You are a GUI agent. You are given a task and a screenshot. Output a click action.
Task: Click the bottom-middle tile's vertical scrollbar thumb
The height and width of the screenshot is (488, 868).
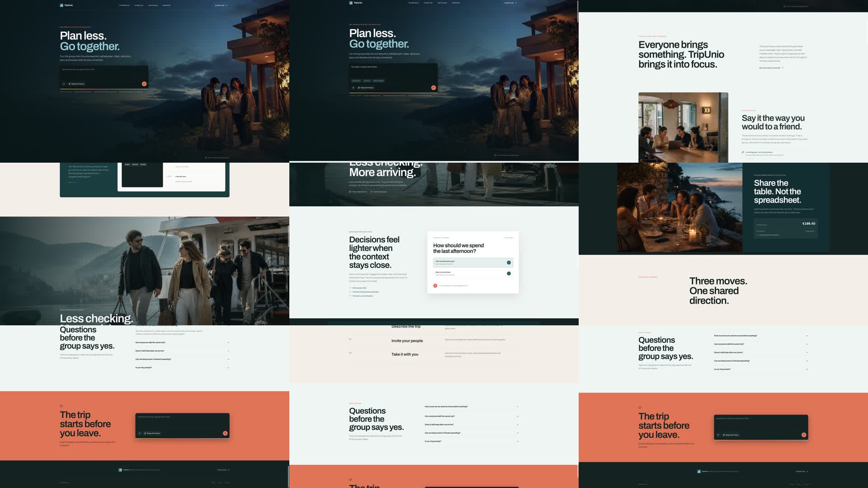577,471
